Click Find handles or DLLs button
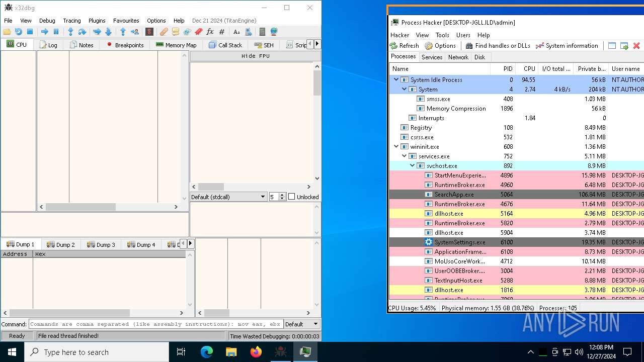 pyautogui.click(x=498, y=45)
